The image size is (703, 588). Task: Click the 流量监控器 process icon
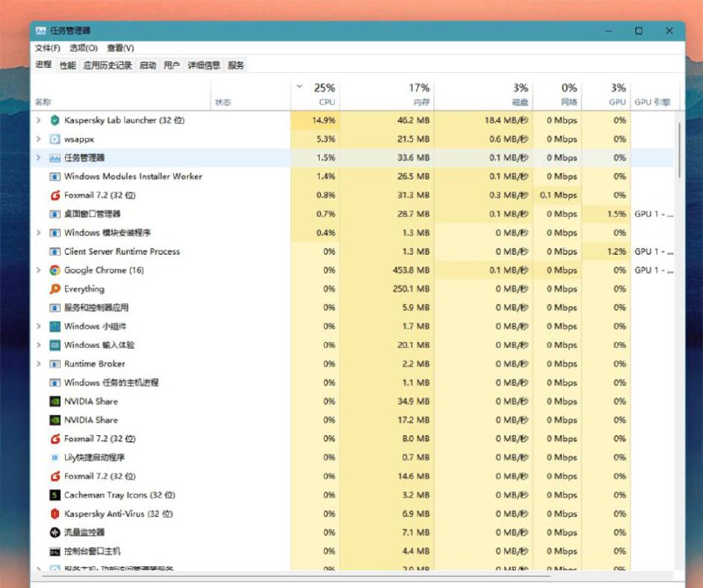(x=54, y=534)
